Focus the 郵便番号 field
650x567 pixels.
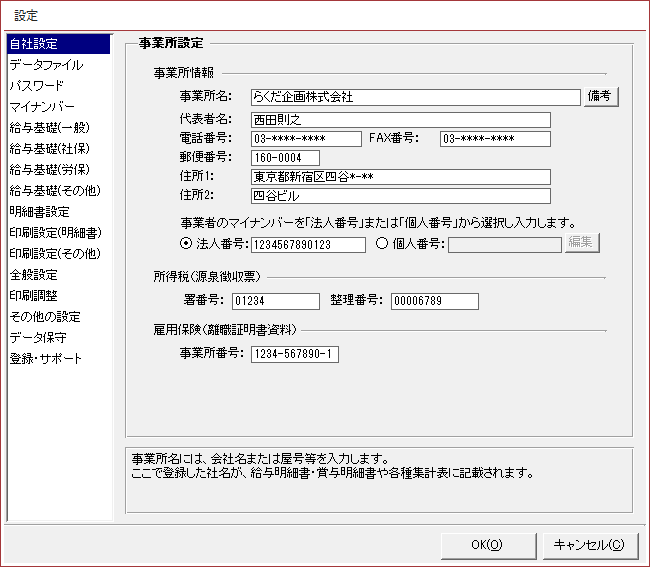pos(284,157)
